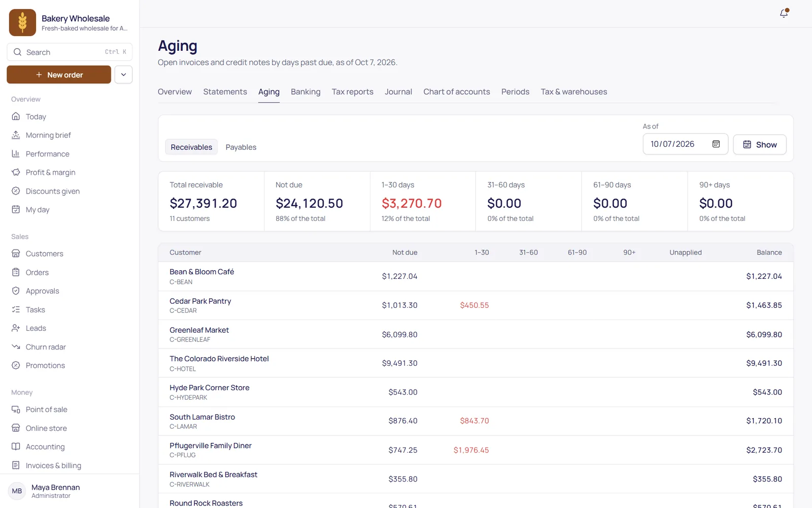Open the notifications bell
The height and width of the screenshot is (508, 812).
[784, 14]
